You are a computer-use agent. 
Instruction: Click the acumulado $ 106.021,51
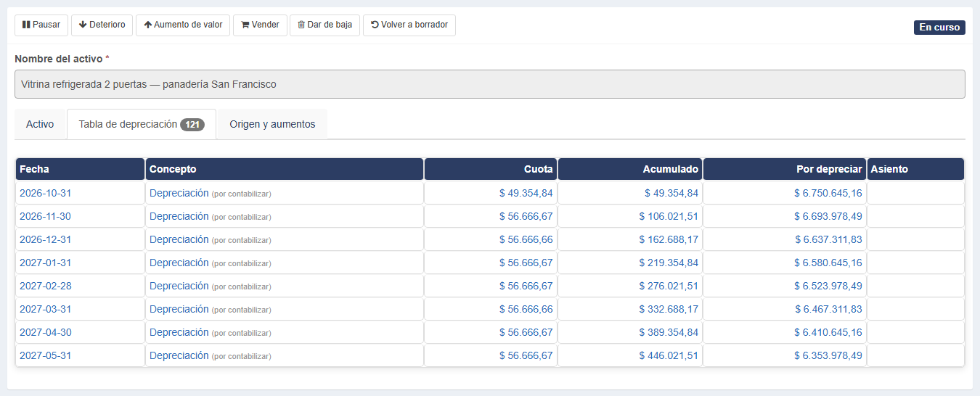tap(669, 216)
